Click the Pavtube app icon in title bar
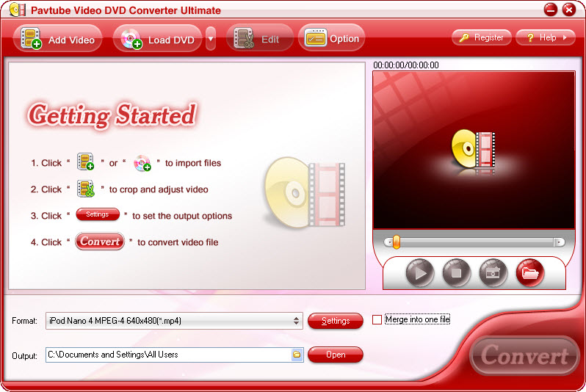Viewport: 586px width, 392px height. (18, 10)
